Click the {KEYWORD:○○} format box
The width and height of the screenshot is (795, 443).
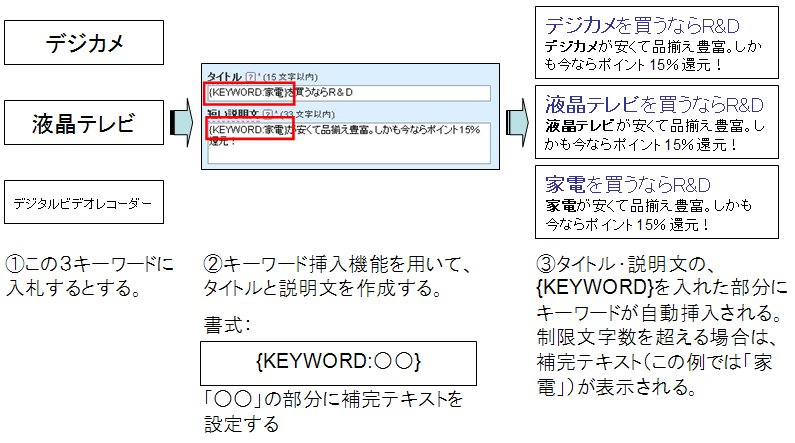[338, 363]
